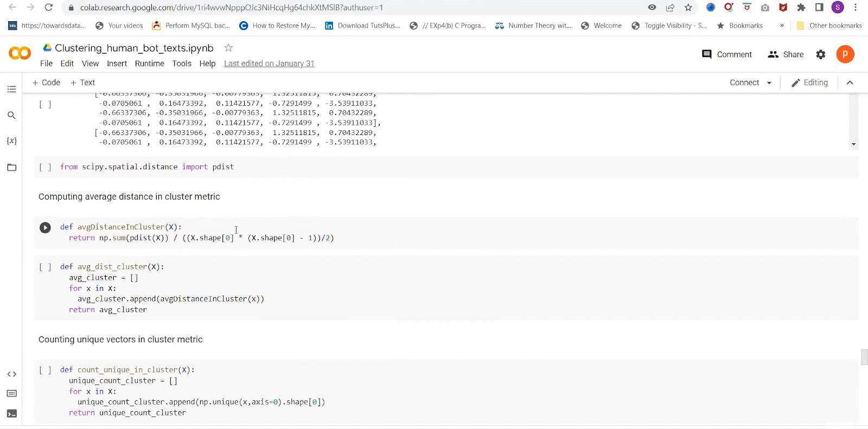Open Your videos bookmark
The width and height of the screenshot is (868, 429).
[x=119, y=25]
